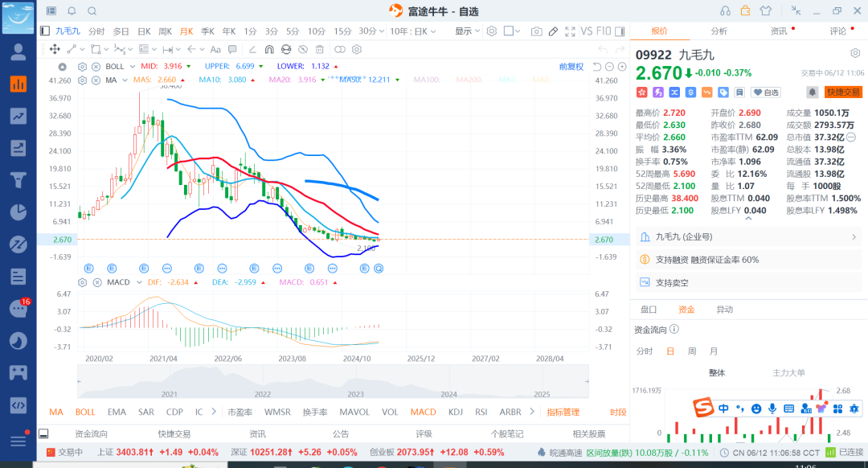868x468 pixels.
Task: Click the 快捷交易 orange button
Action: [x=843, y=92]
